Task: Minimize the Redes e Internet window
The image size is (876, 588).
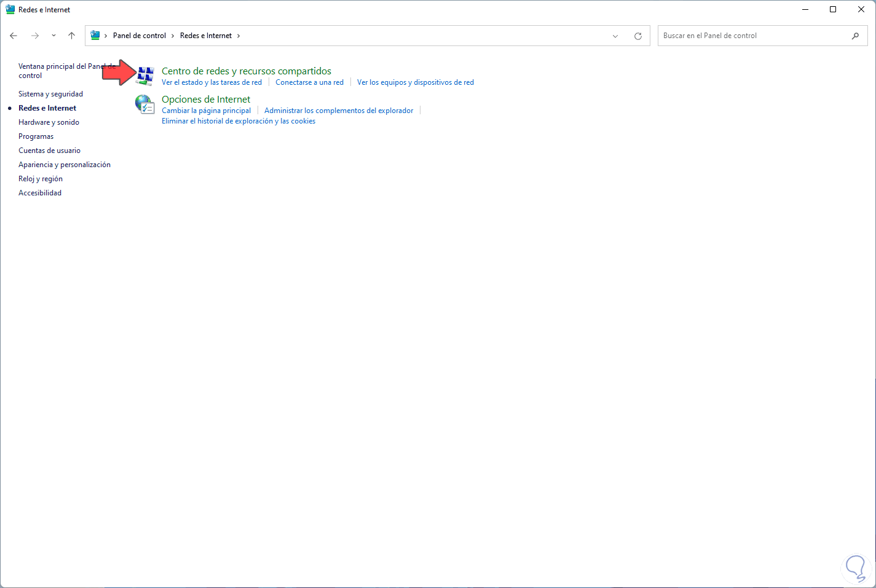Action: click(805, 9)
